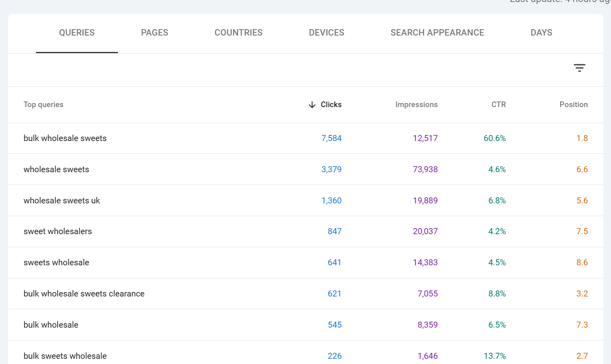Switch to the Devices tab
Image resolution: width=611 pixels, height=364 pixels.
point(326,33)
